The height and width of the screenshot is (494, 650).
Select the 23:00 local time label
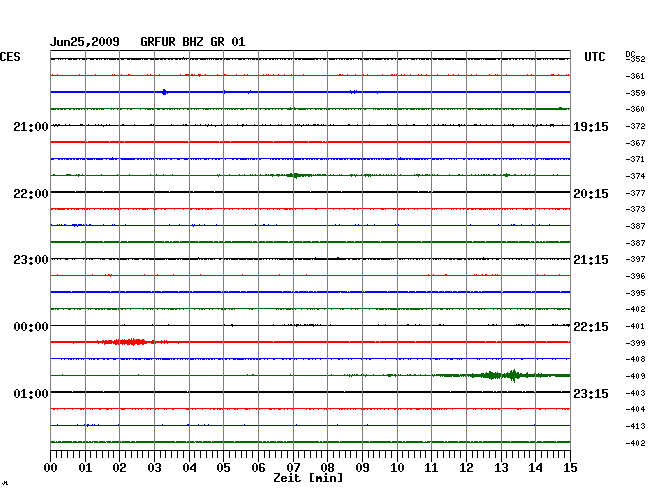[x=31, y=260]
